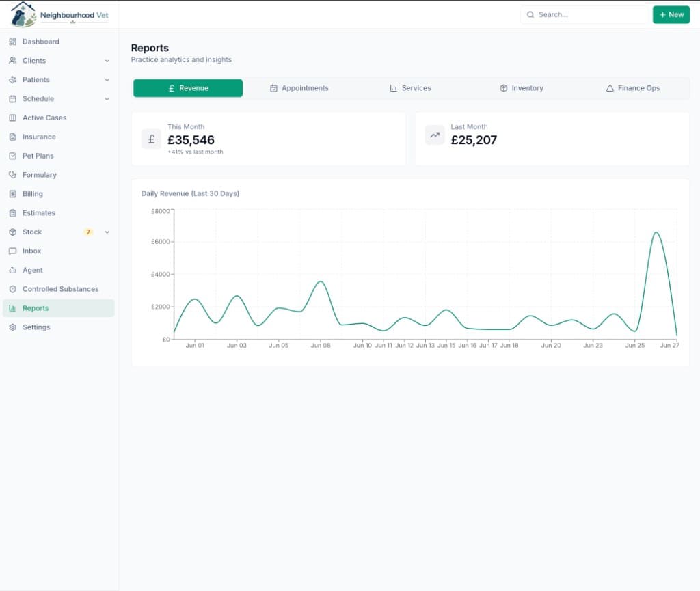
Task: Click Practice analytics and insights subtitle
Action: [181, 59]
